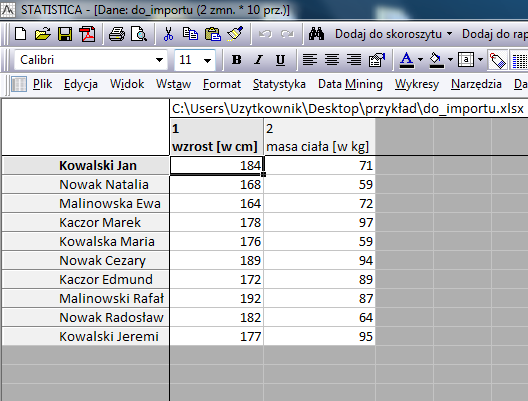528x401 pixels.
Task: Expand the Calibri font dropdown
Action: [x=159, y=60]
